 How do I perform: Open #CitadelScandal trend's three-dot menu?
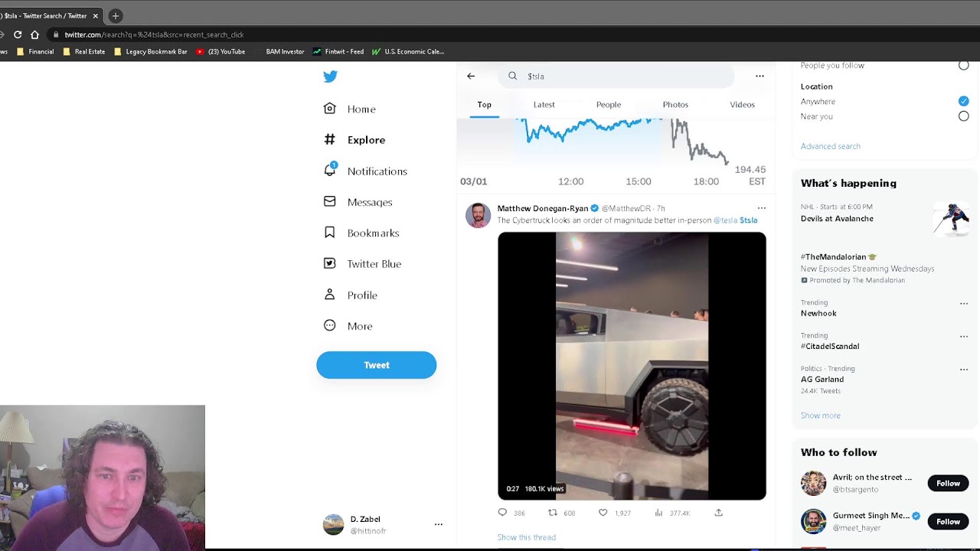964,337
